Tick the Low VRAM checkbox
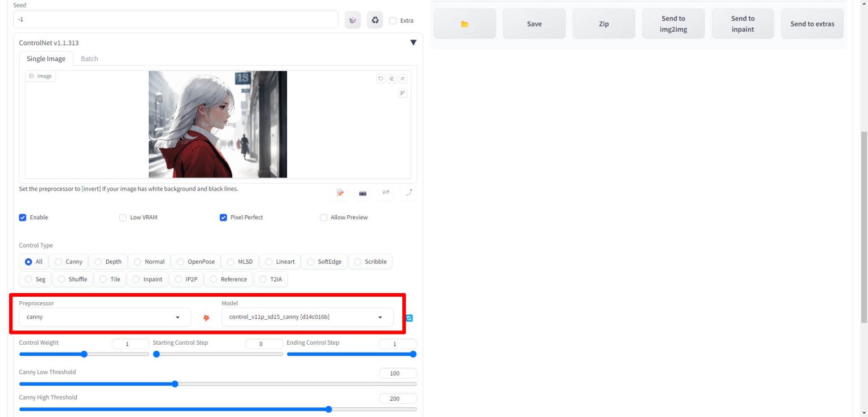 coord(123,218)
